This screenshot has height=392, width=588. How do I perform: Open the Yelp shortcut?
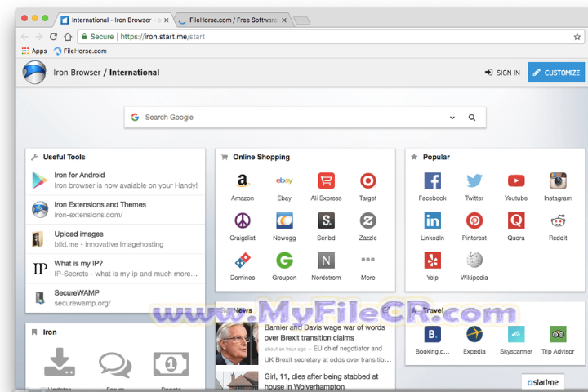coord(432,266)
